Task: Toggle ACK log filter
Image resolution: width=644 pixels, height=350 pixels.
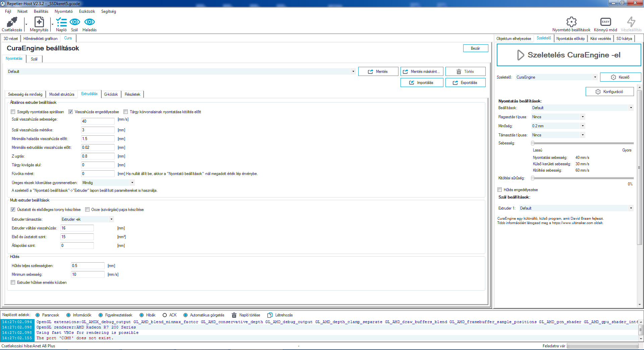Action: click(165, 315)
